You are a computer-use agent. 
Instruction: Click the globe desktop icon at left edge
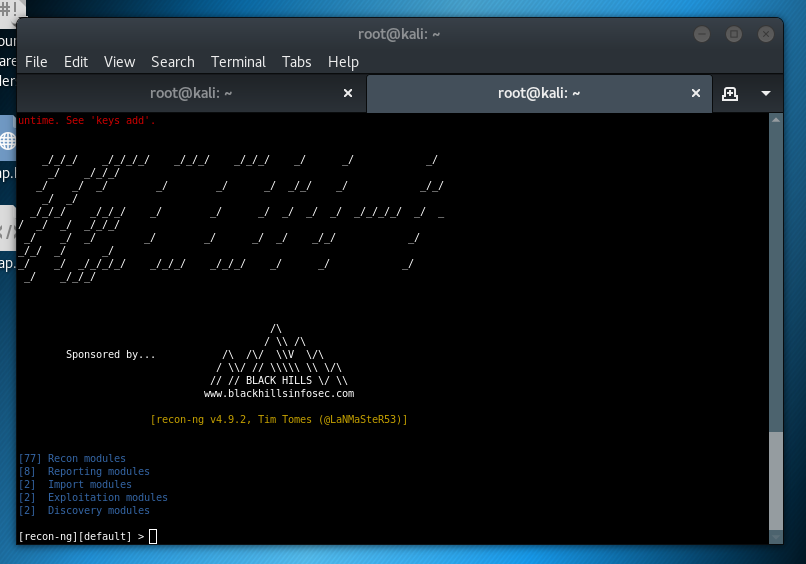pos(7,141)
